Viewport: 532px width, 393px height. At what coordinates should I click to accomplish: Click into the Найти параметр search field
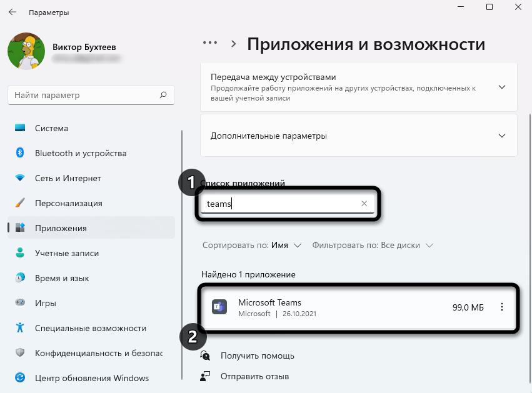tap(91, 96)
